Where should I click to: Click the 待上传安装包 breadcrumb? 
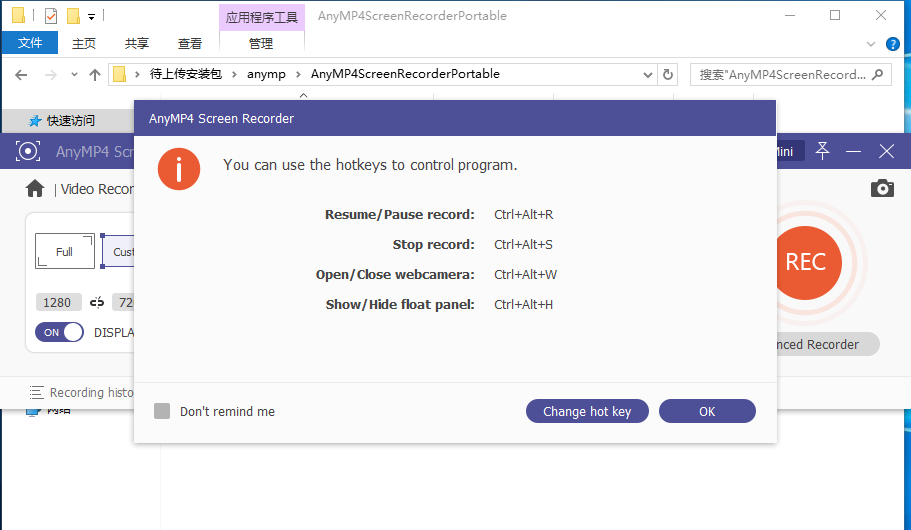tap(186, 74)
